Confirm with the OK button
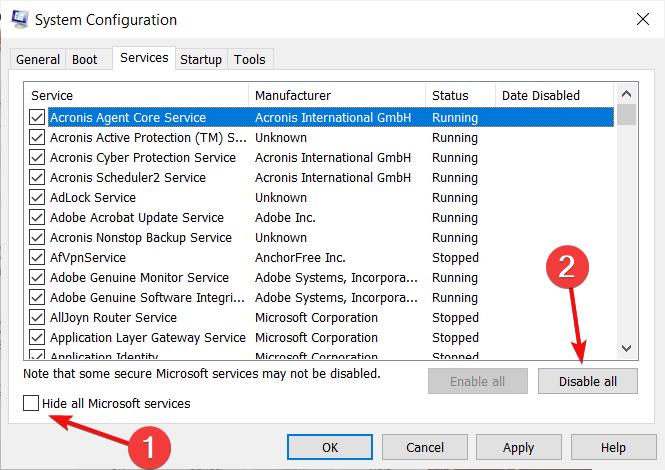Screen dimensions: 665x470 pyautogui.click(x=330, y=447)
